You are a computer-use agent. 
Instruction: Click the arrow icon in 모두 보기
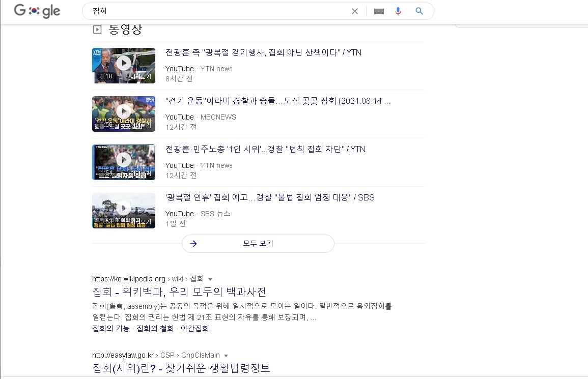193,244
